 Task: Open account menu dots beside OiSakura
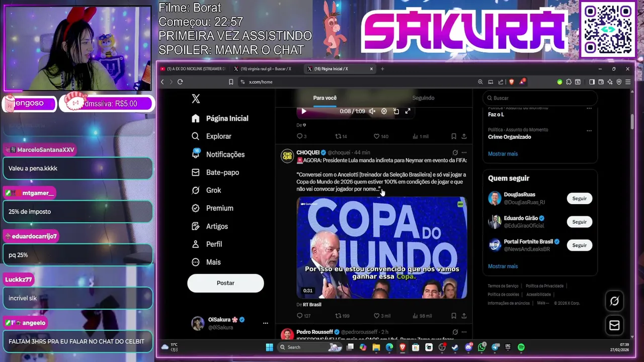(x=265, y=323)
